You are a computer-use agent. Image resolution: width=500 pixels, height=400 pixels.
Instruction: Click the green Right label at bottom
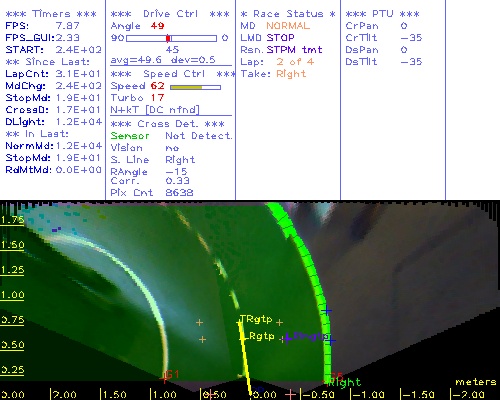pyautogui.click(x=344, y=382)
